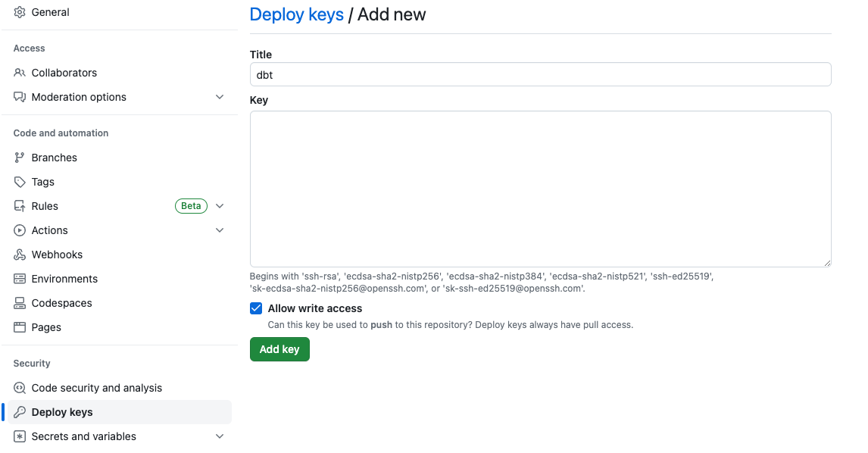Click the Add key button
The width and height of the screenshot is (868, 453).
(279, 349)
